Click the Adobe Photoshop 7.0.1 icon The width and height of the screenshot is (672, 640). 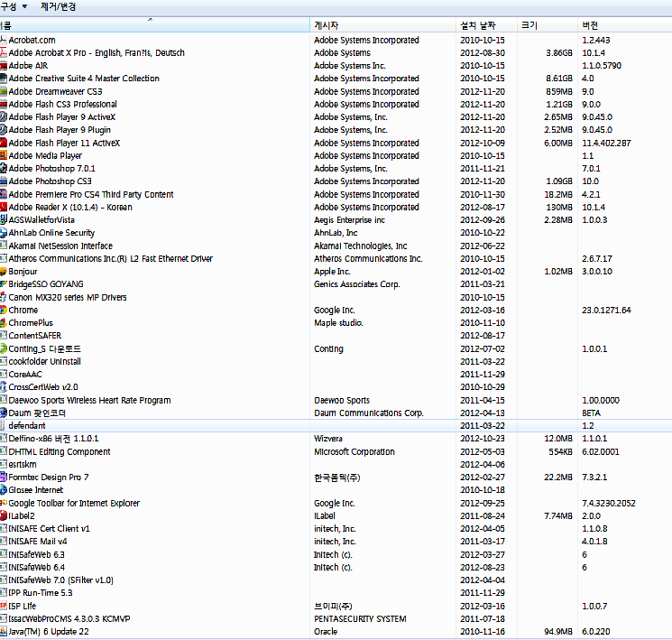pyautogui.click(x=4, y=169)
